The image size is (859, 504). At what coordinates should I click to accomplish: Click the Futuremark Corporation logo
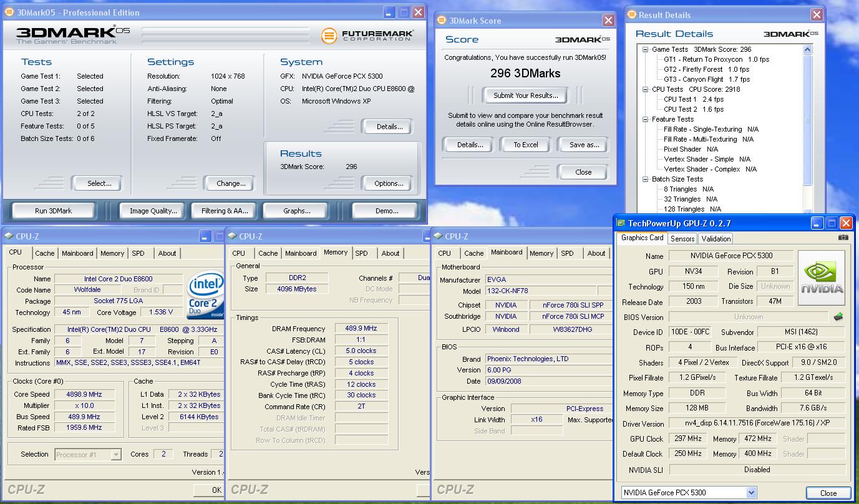[367, 36]
